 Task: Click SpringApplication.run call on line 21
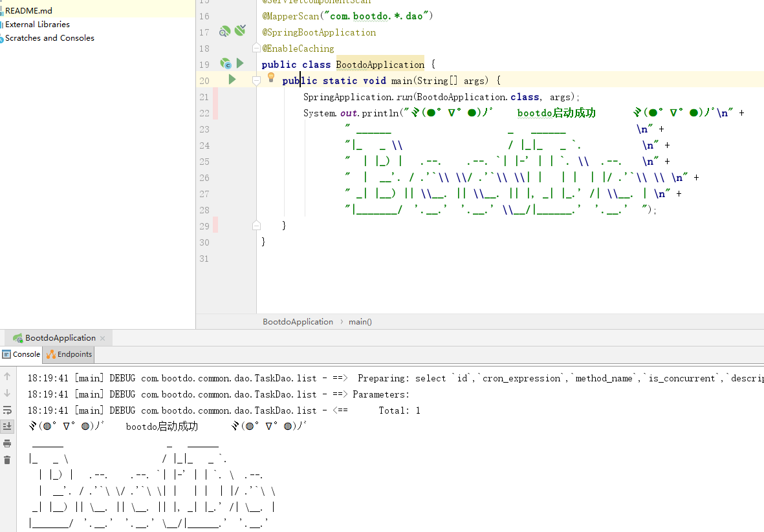tap(441, 97)
